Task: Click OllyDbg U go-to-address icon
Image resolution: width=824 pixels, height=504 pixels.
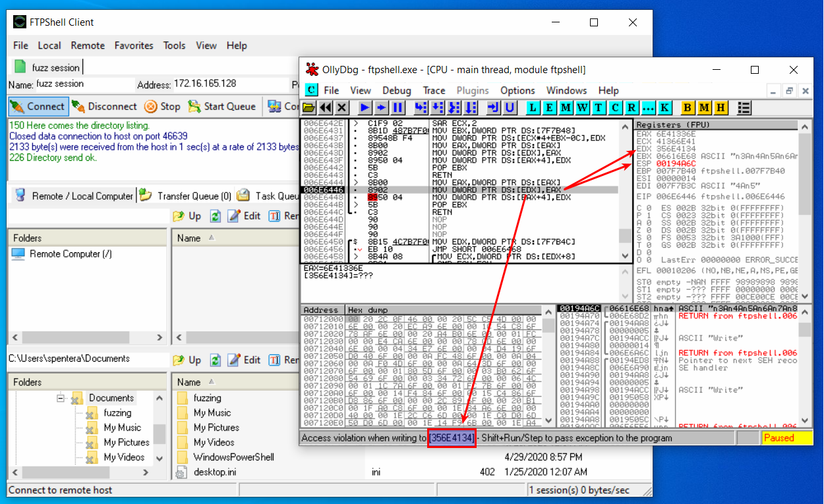Action: pos(510,107)
